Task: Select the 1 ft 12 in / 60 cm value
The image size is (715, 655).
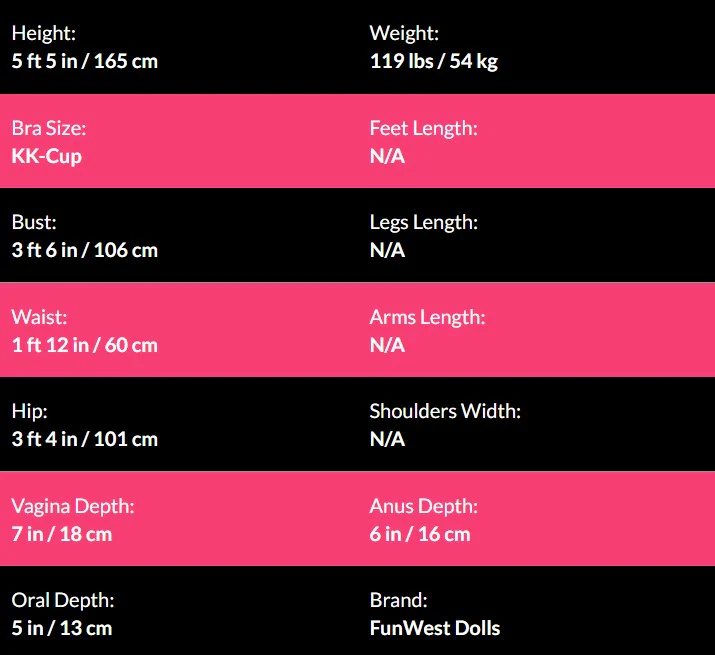Action: click(x=85, y=345)
